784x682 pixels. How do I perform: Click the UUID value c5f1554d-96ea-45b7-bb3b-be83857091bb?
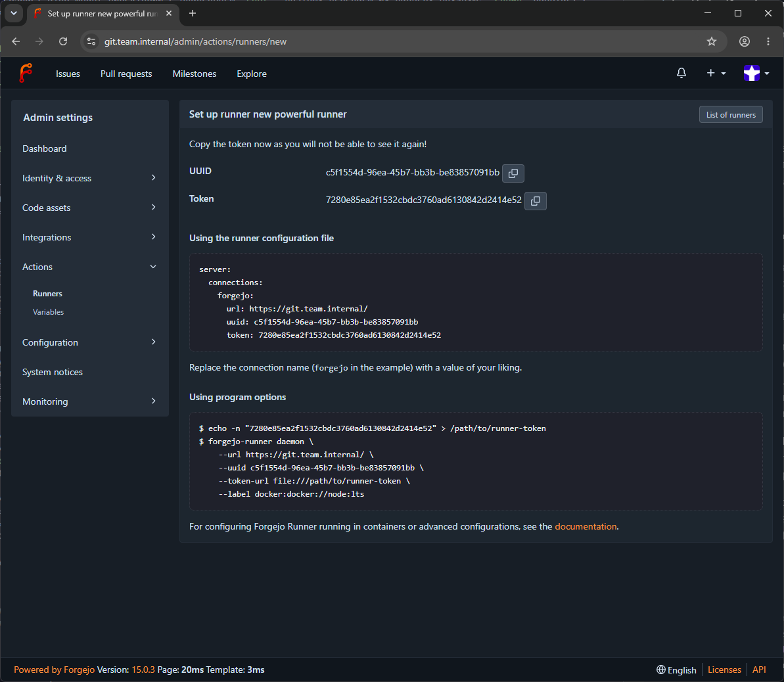(413, 173)
